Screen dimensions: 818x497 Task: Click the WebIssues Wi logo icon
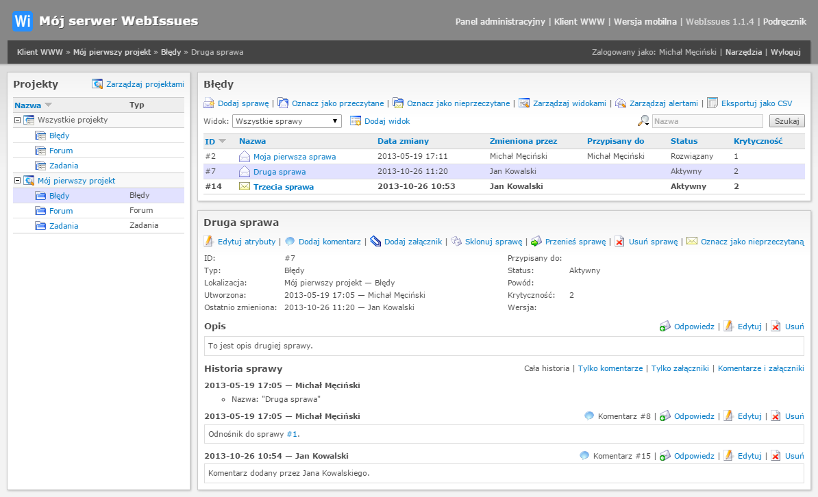coord(22,21)
